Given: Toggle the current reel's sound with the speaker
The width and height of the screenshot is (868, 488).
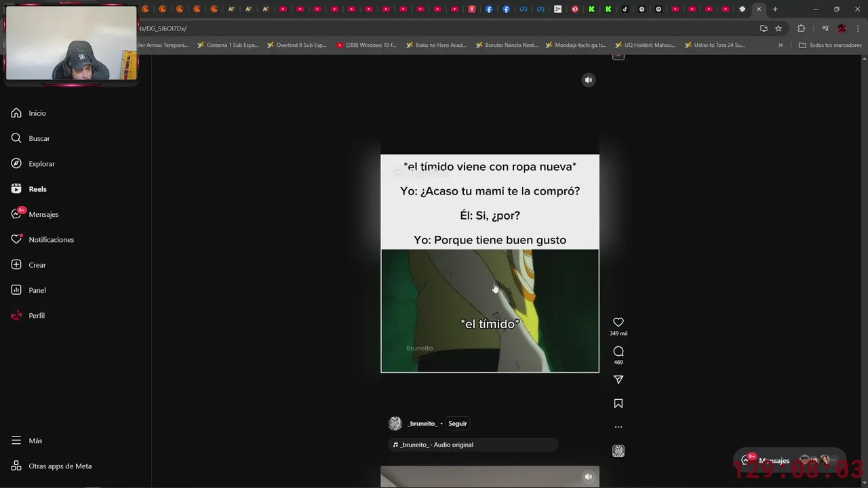Looking at the screenshot, I should click(589, 80).
